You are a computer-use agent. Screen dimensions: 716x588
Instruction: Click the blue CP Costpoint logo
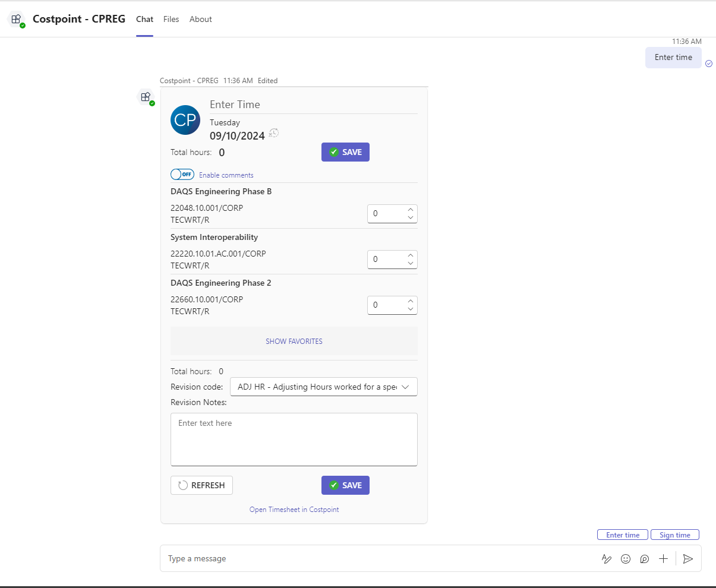(185, 120)
